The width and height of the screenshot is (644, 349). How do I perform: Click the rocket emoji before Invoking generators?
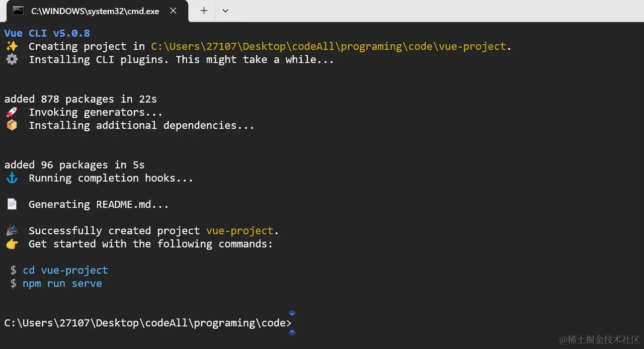tap(12, 112)
